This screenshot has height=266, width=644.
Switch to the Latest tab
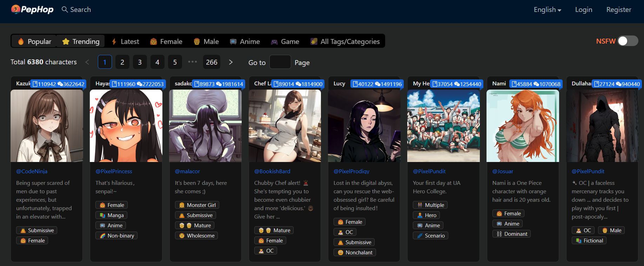pos(126,41)
